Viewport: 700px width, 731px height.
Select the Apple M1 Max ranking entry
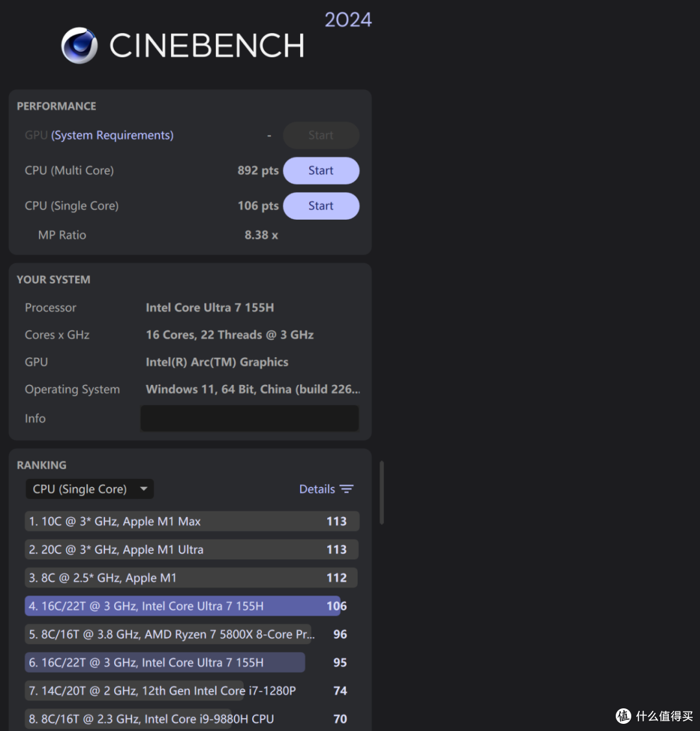pyautogui.click(x=191, y=522)
